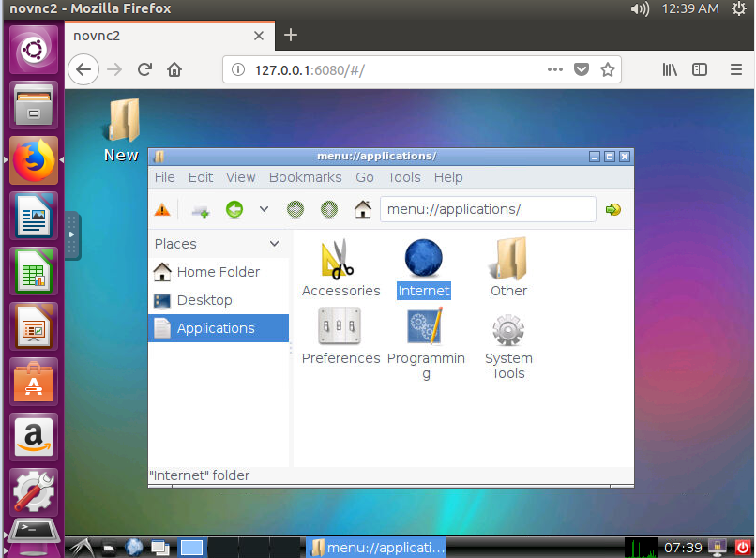Click the file manager home folder toolbar icon
756x558 pixels.
click(363, 209)
